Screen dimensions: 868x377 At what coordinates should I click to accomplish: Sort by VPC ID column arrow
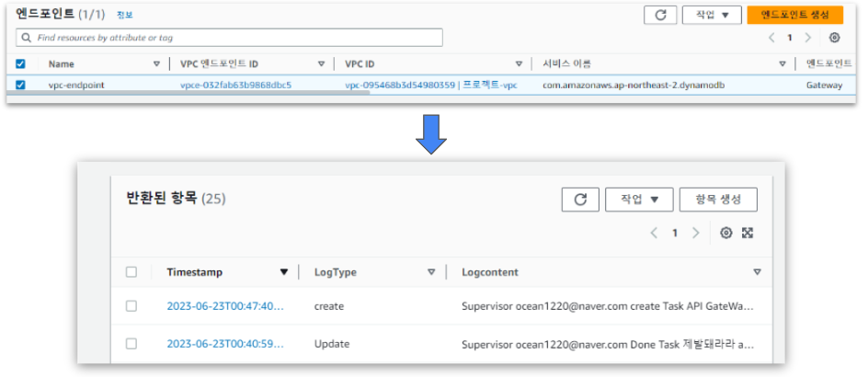click(x=519, y=64)
